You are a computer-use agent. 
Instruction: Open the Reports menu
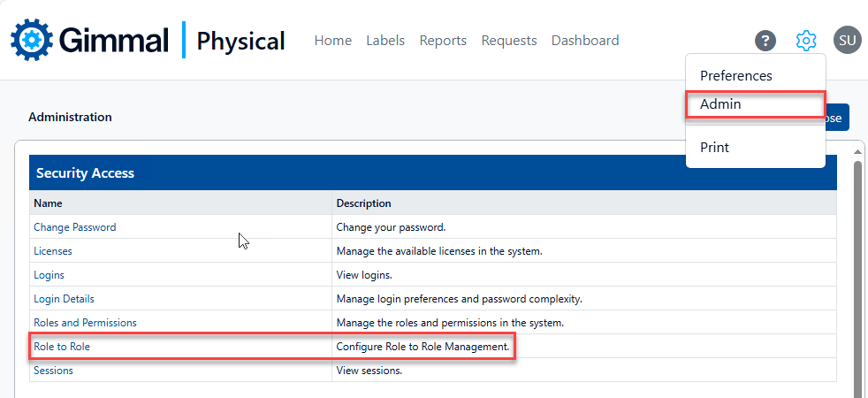[x=443, y=41]
